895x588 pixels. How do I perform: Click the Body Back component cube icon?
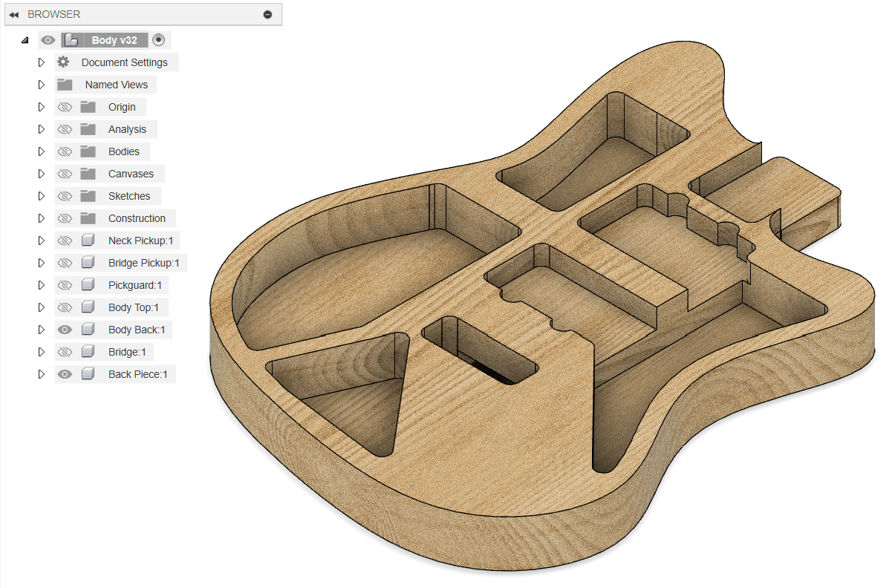[88, 330]
